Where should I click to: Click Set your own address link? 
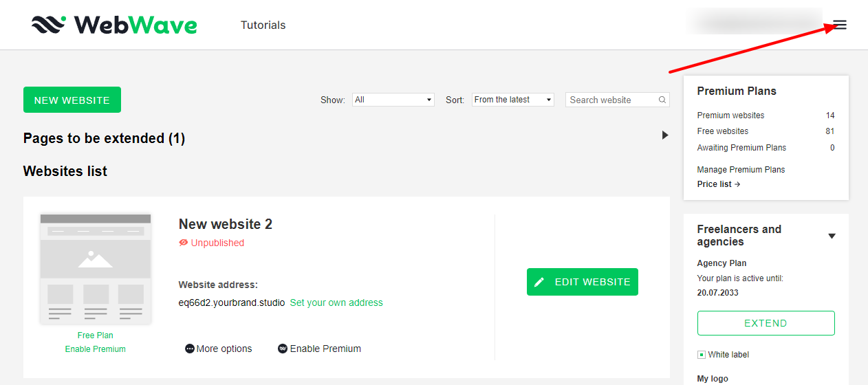336,302
